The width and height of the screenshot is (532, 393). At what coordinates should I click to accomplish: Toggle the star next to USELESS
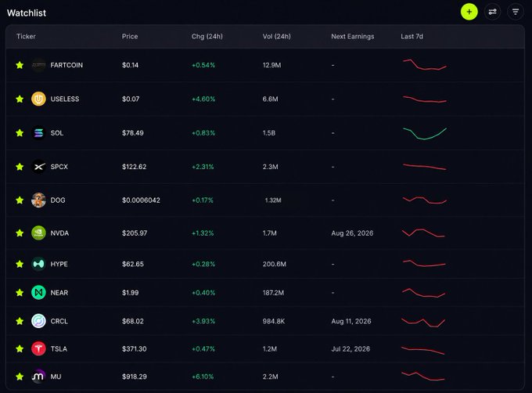pos(20,99)
